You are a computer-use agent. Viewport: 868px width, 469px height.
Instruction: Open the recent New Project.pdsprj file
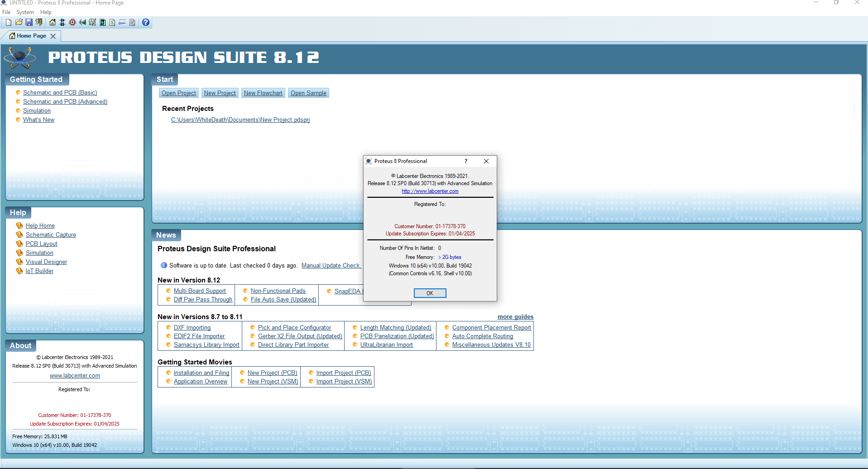[240, 120]
